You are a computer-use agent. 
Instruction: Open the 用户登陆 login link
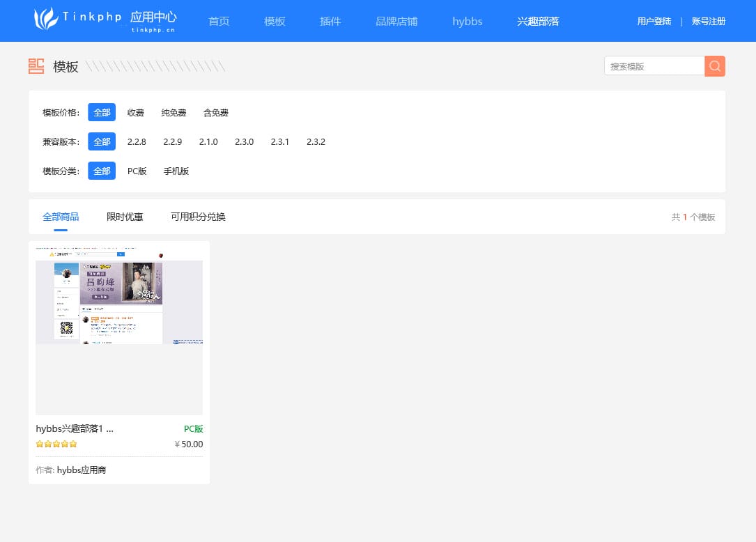[x=654, y=21]
